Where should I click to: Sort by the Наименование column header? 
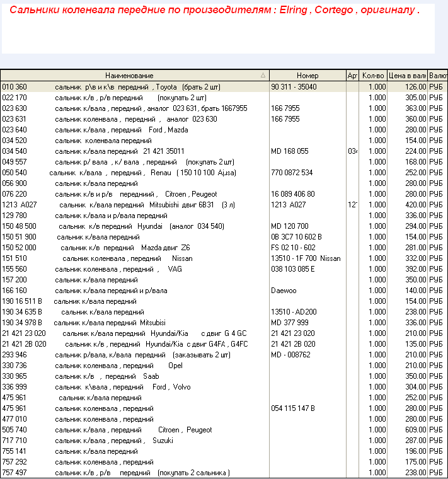point(129,76)
